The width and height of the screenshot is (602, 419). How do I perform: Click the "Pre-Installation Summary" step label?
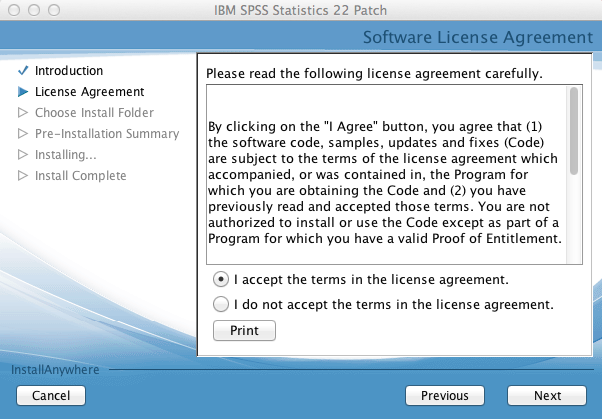point(107,134)
